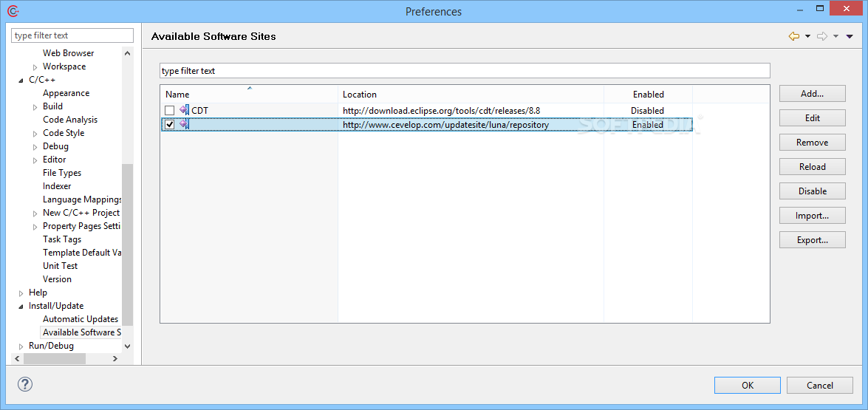This screenshot has height=410, width=868.
Task: Focus the software sites filter field
Action: pos(465,71)
